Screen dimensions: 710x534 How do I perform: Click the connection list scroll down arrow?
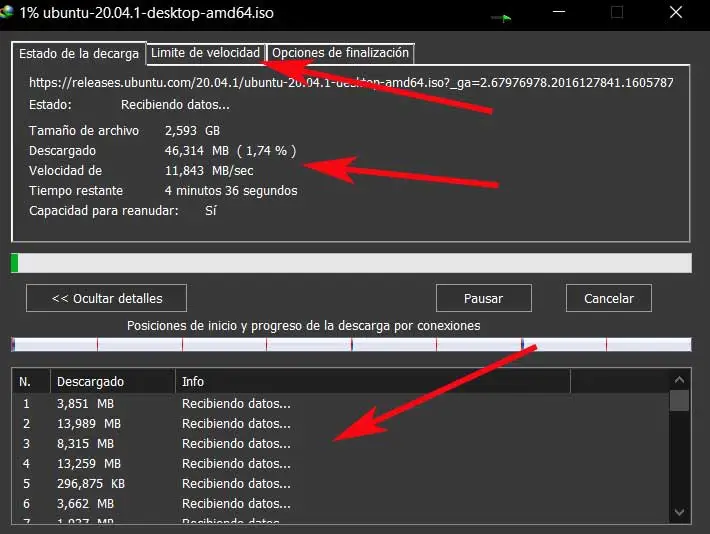[x=679, y=512]
